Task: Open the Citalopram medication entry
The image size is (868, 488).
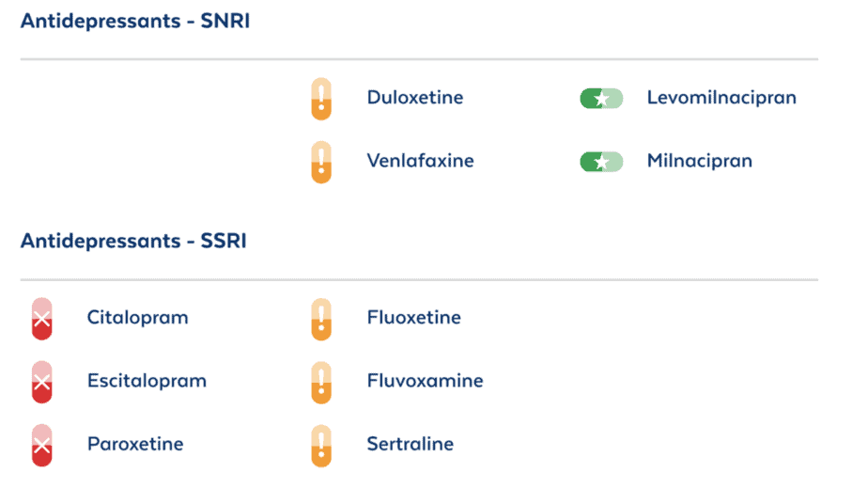Action: pyautogui.click(x=138, y=318)
